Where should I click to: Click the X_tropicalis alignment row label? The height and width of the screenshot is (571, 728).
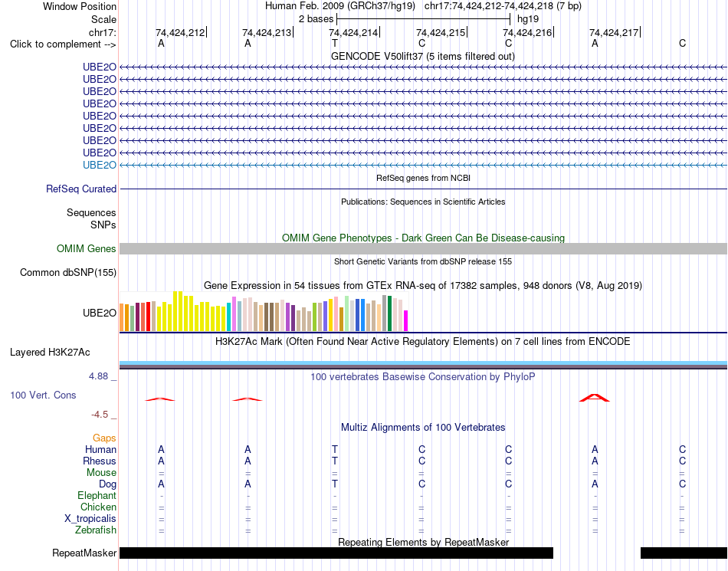pyautogui.click(x=90, y=519)
